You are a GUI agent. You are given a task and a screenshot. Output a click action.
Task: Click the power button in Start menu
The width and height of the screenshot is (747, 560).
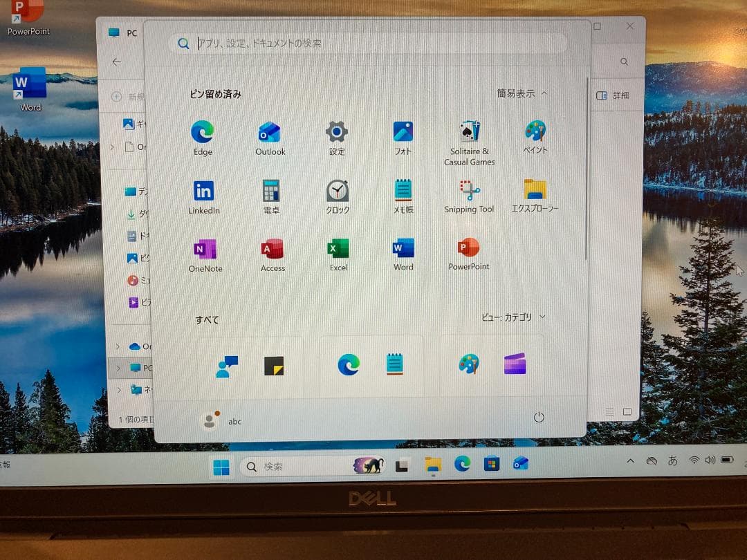539,418
